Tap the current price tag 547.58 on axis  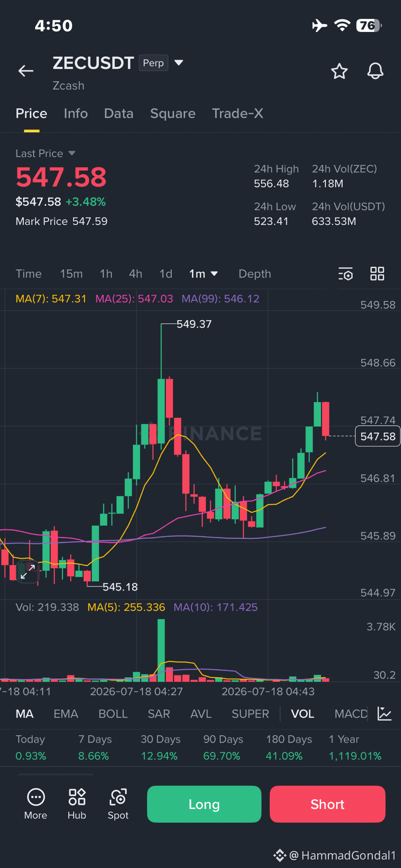(378, 436)
